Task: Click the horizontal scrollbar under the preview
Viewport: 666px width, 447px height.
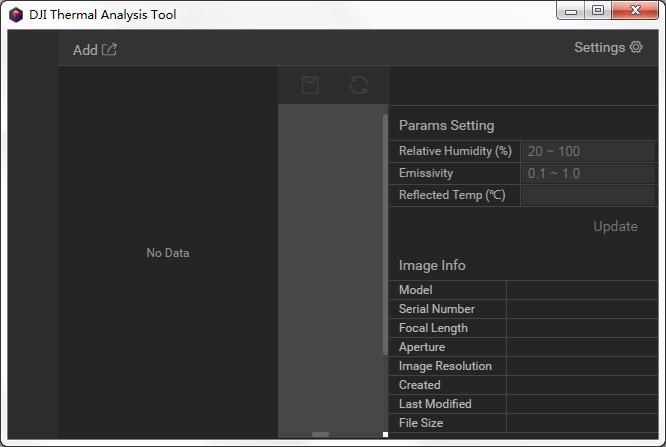Action: [320, 434]
